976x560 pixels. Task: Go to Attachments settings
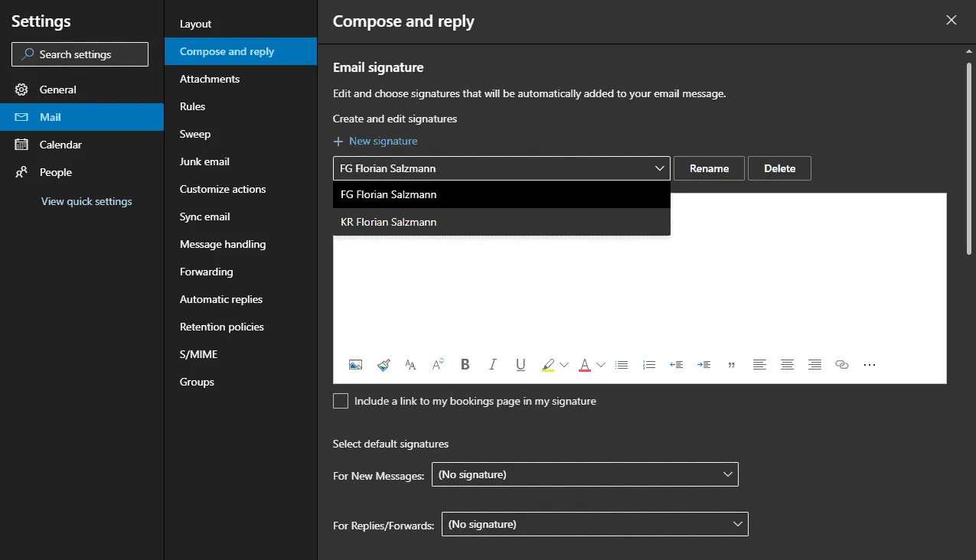[240, 79]
